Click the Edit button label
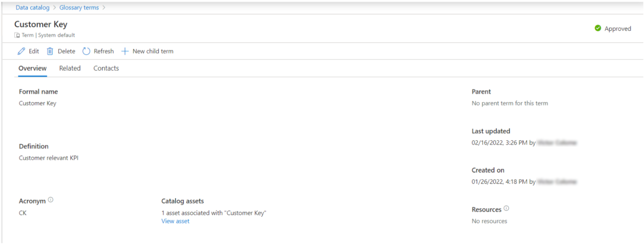Image resolution: width=644 pixels, height=246 pixels. (34, 51)
